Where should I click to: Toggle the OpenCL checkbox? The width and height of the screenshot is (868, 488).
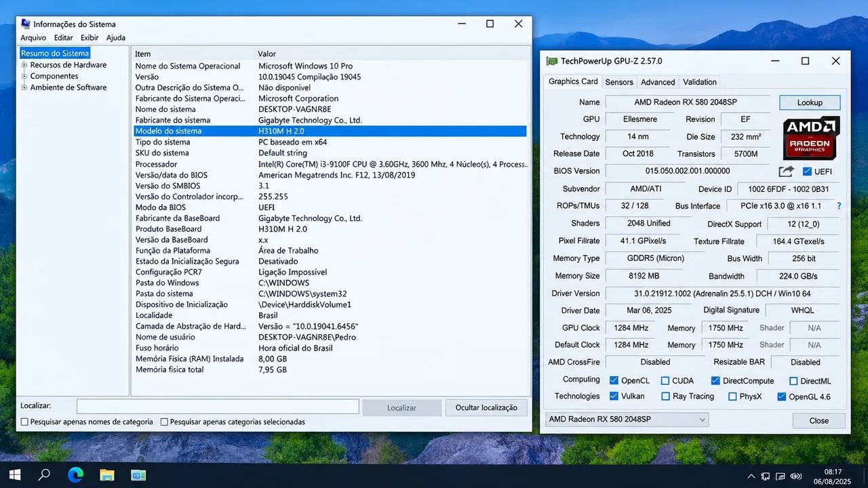614,381
